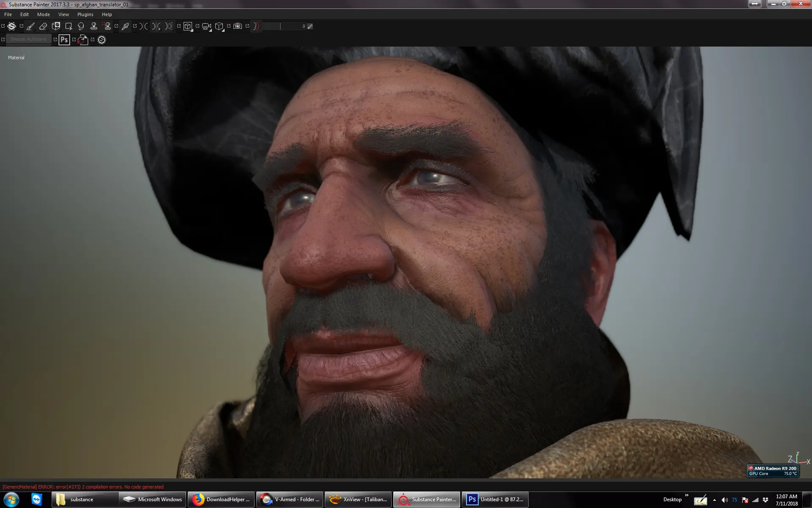Select the Polygon Fill tool
The image size is (812, 508).
pos(69,26)
